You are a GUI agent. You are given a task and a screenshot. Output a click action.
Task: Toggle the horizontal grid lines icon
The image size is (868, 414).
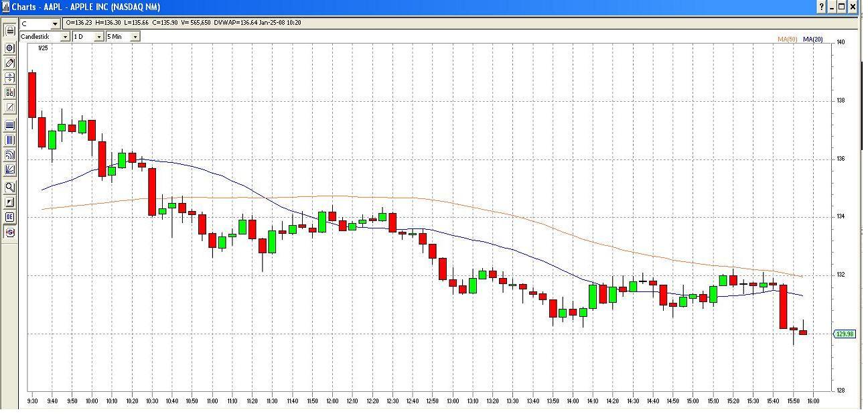tap(10, 125)
